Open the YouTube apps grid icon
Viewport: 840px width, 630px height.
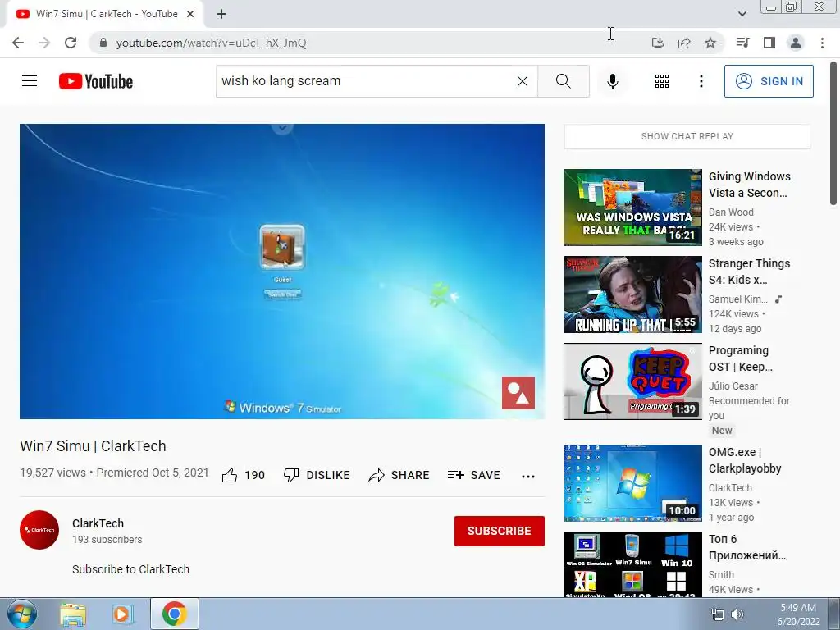coord(662,81)
